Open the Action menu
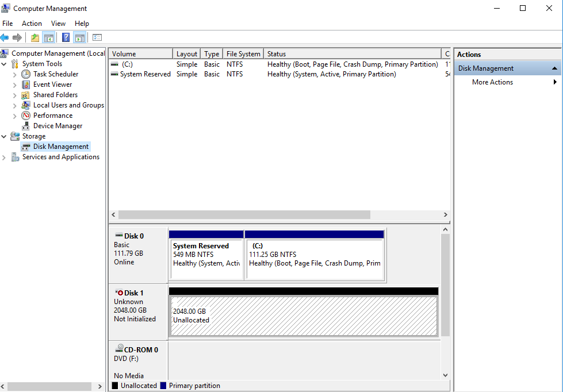 (x=32, y=24)
